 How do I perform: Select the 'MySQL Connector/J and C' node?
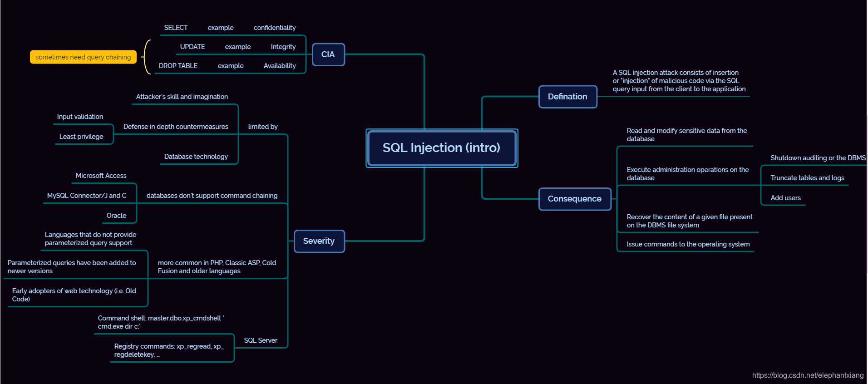pyautogui.click(x=87, y=196)
